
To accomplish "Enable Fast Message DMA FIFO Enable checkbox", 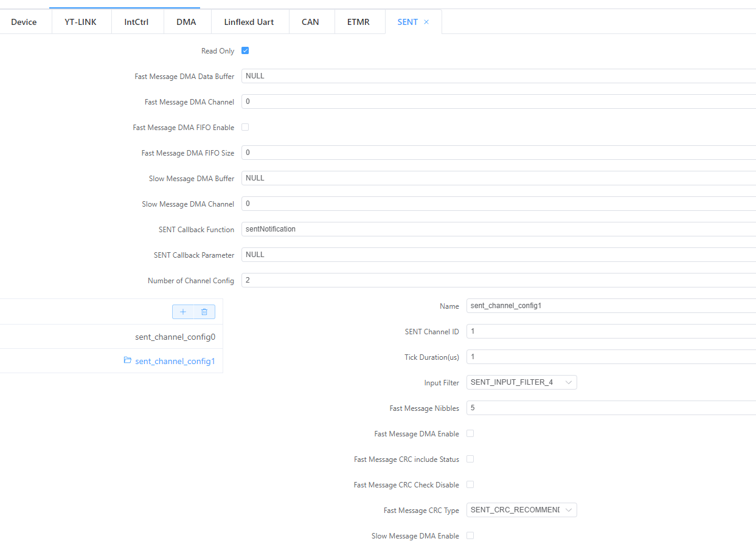I will [245, 127].
